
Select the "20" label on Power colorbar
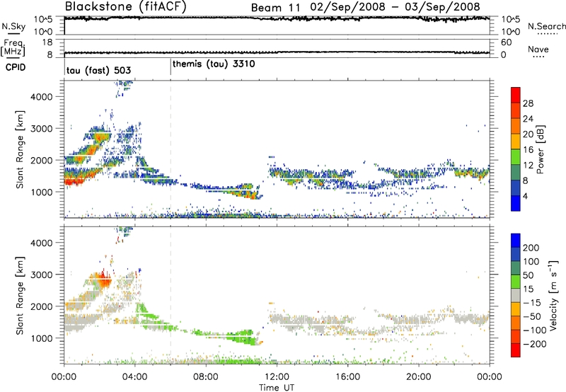528,134
